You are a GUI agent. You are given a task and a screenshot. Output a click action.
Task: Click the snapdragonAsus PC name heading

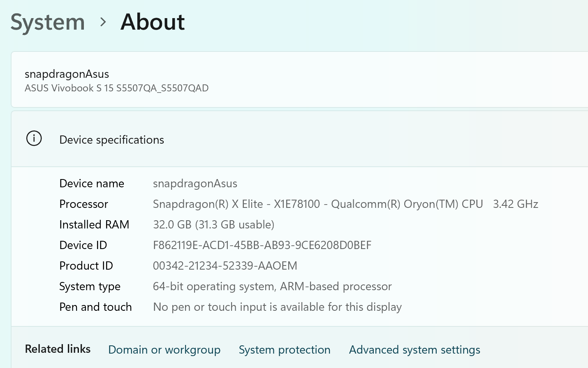(67, 74)
